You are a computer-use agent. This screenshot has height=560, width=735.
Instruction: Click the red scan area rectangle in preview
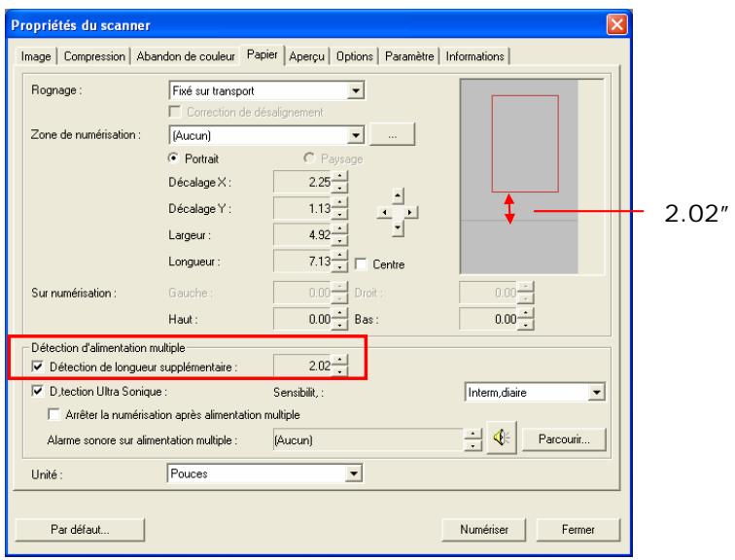pyautogui.click(x=525, y=144)
